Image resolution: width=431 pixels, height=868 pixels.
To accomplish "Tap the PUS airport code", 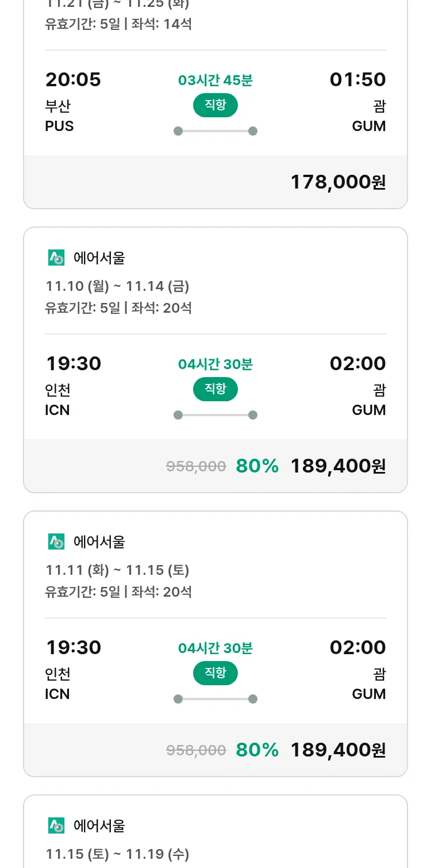I will point(59,126).
